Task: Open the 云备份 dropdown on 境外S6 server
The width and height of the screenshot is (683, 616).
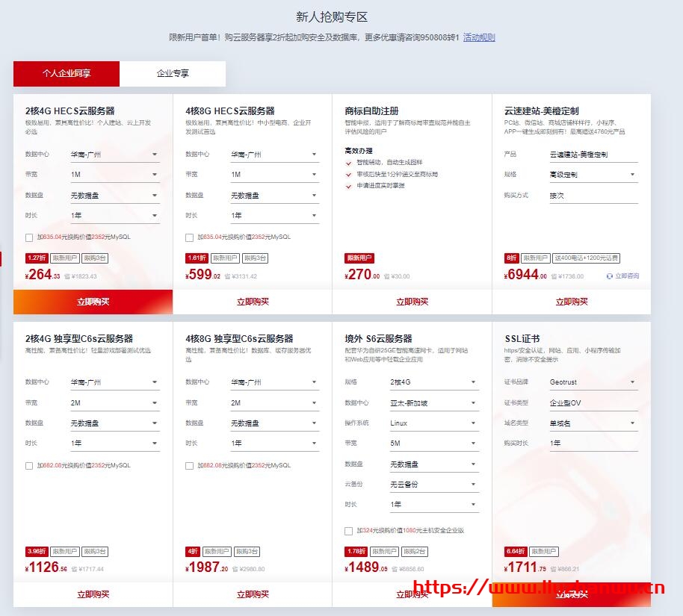Action: (434, 482)
